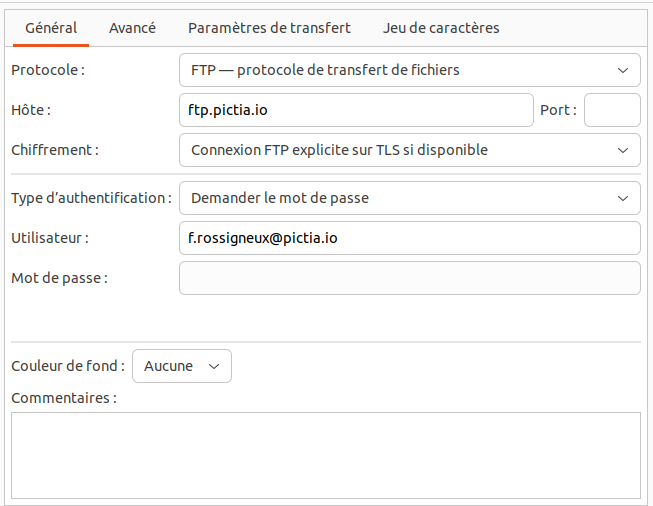The height and width of the screenshot is (506, 653).
Task: Click the 'Utilisateur :' label text
Action: (x=50, y=238)
